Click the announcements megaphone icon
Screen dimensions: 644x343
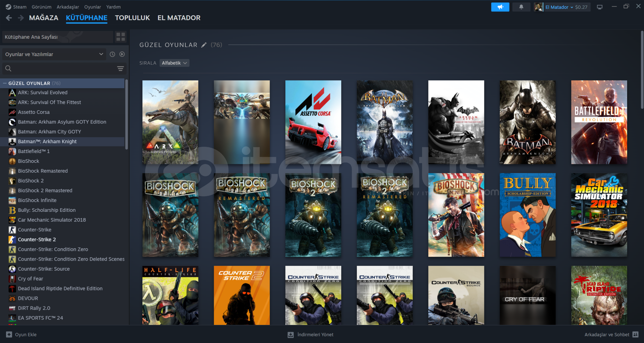pyautogui.click(x=500, y=7)
